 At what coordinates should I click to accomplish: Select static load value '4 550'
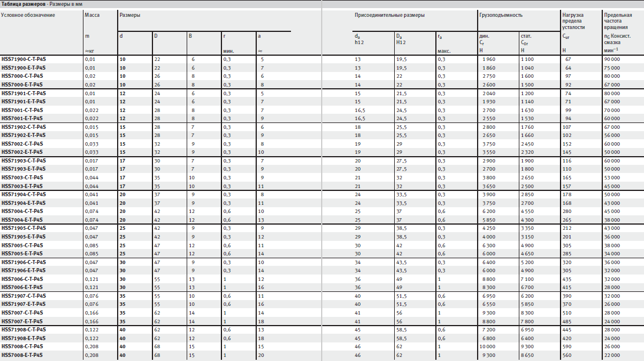(x=527, y=211)
